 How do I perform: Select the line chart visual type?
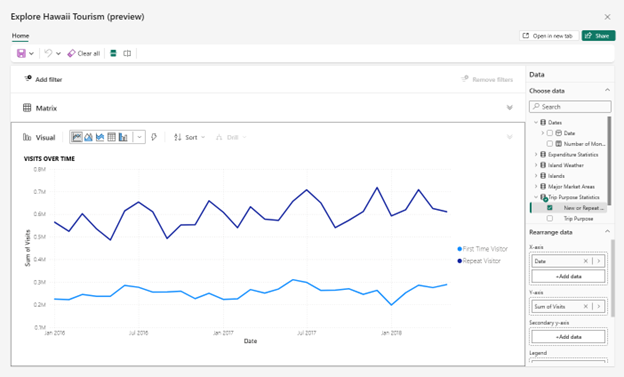tap(77, 137)
